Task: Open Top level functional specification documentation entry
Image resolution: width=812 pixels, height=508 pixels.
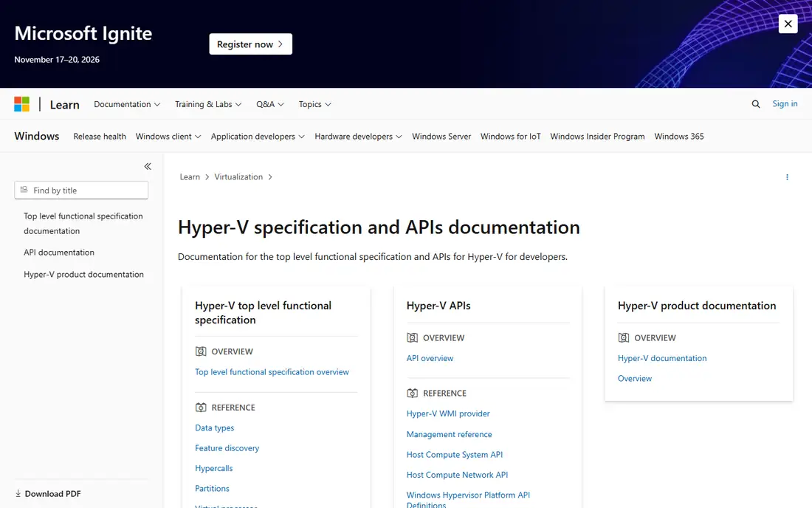Action: (x=83, y=223)
